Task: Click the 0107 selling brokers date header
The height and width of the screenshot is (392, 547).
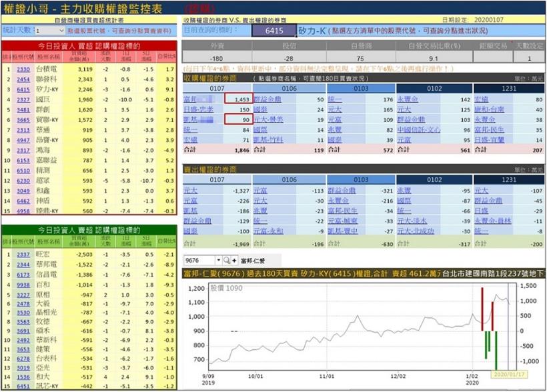Action: 217,179
